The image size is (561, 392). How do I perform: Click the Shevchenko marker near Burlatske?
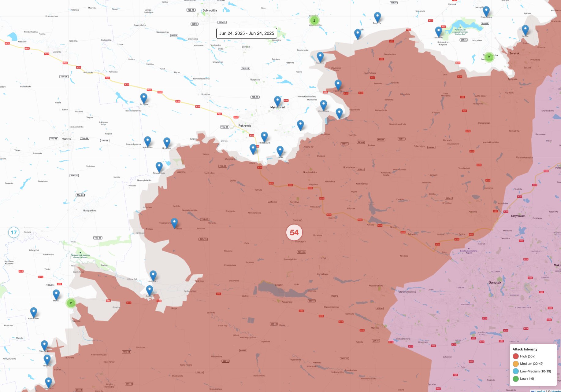pyautogui.click(x=44, y=346)
